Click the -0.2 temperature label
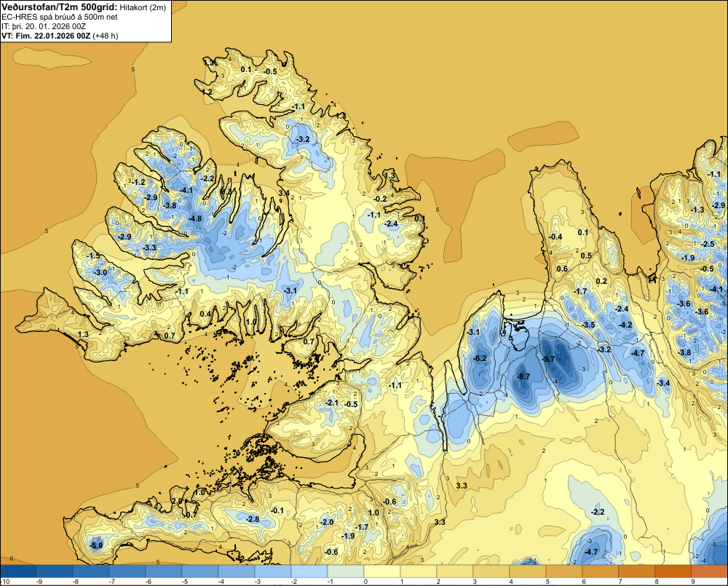This screenshot has width=728, height=586. point(380,199)
